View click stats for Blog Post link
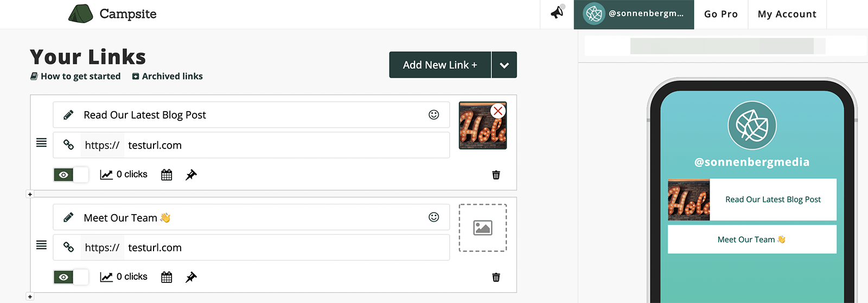Viewport: 868px width, 303px height. (124, 175)
